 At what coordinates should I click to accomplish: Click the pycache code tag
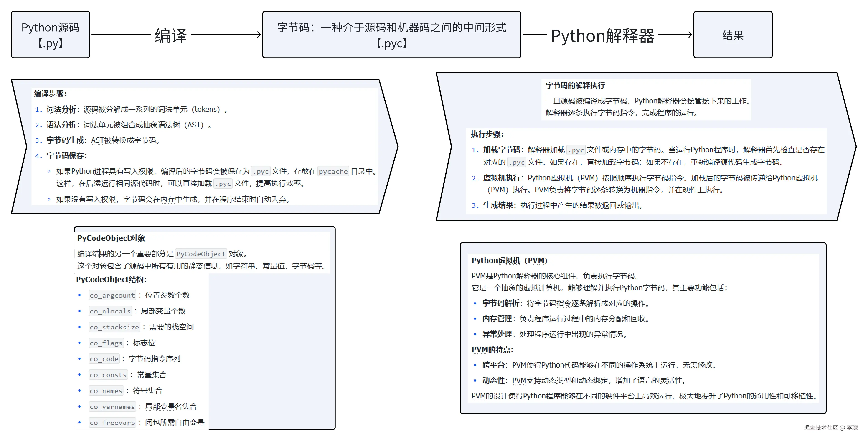pyautogui.click(x=333, y=171)
